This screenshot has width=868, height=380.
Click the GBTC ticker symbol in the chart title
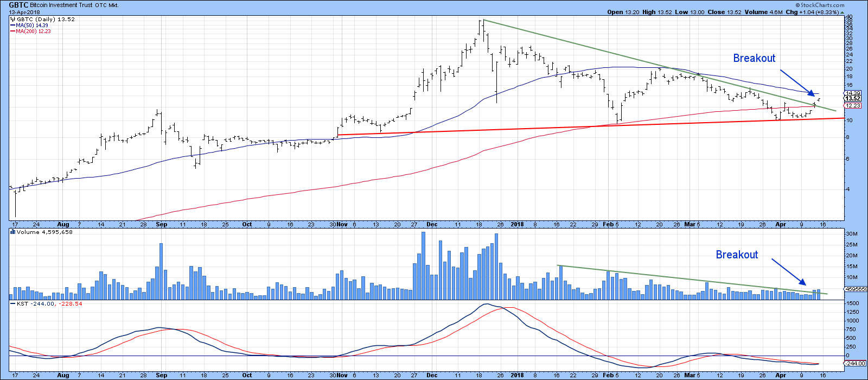[x=18, y=5]
